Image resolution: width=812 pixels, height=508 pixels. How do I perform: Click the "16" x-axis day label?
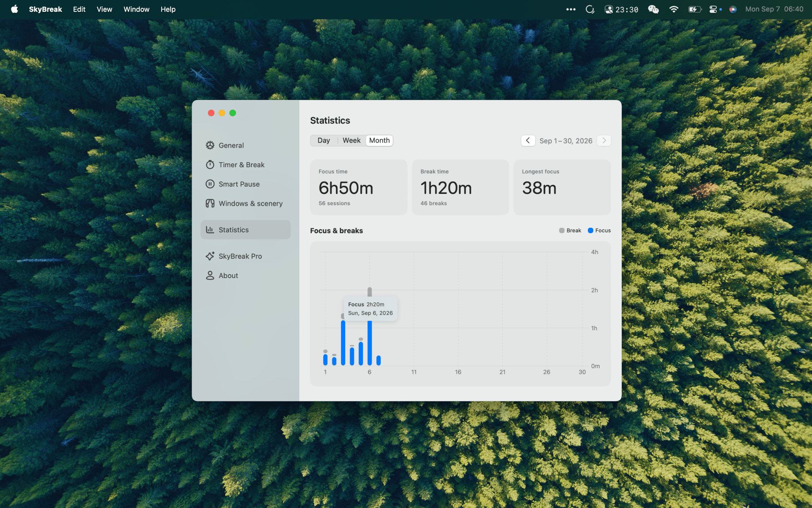[458, 372]
